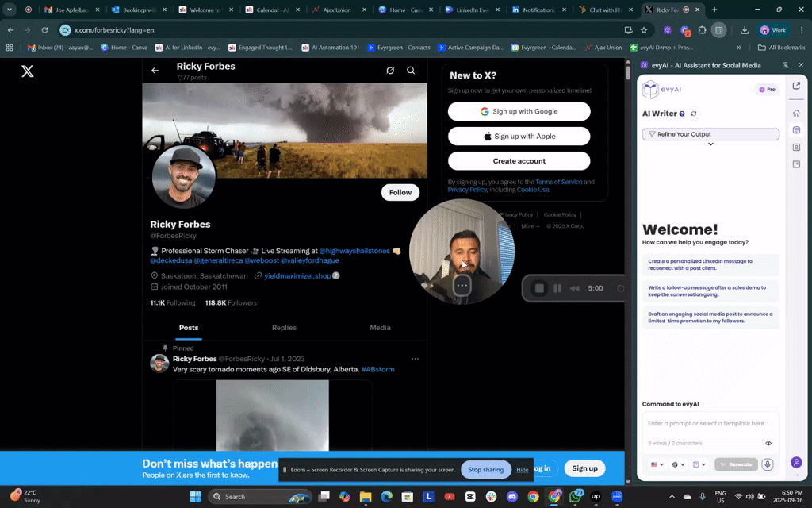Follow Ricky Forbes
This screenshot has width=812, height=508.
coord(400,192)
